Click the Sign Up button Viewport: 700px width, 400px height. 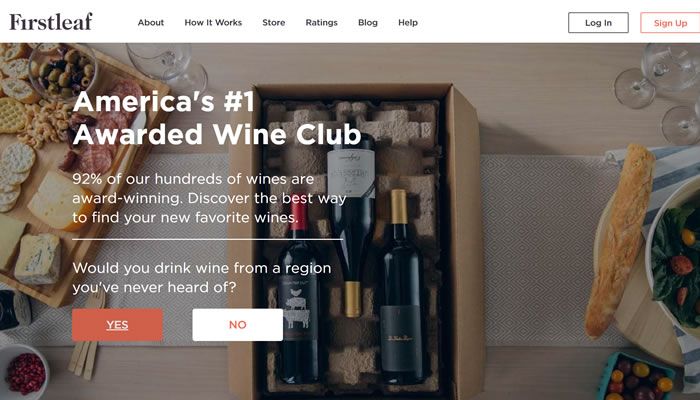[x=670, y=23]
